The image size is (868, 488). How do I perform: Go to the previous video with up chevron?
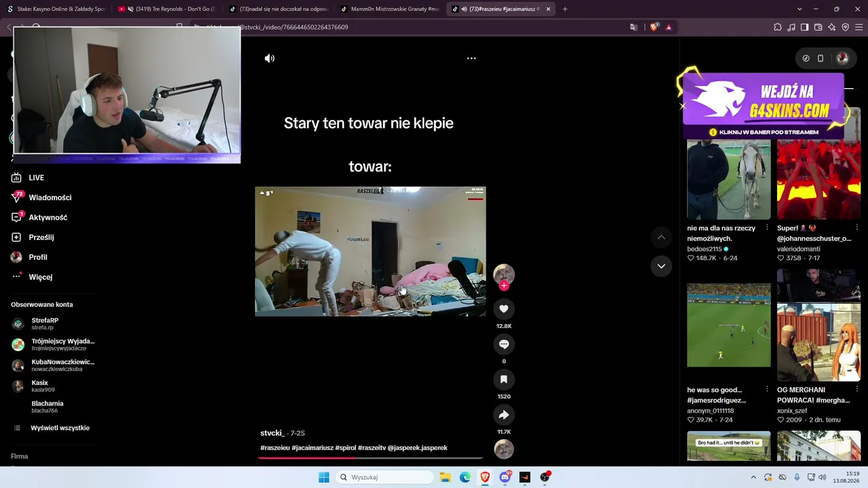(661, 237)
